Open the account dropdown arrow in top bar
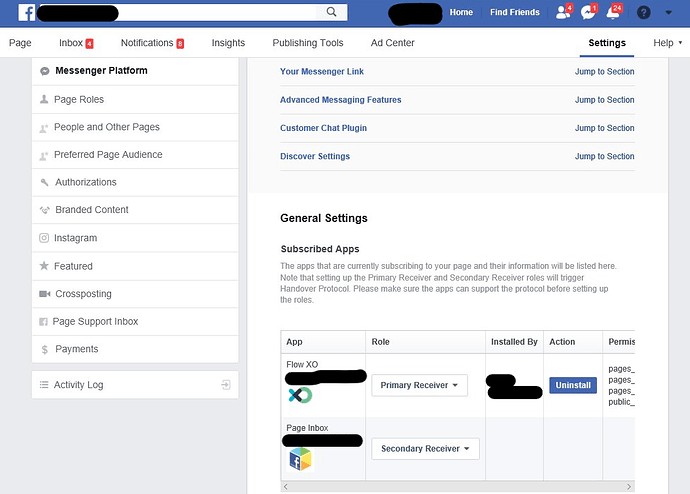Image resolution: width=690 pixels, height=494 pixels. (x=669, y=12)
